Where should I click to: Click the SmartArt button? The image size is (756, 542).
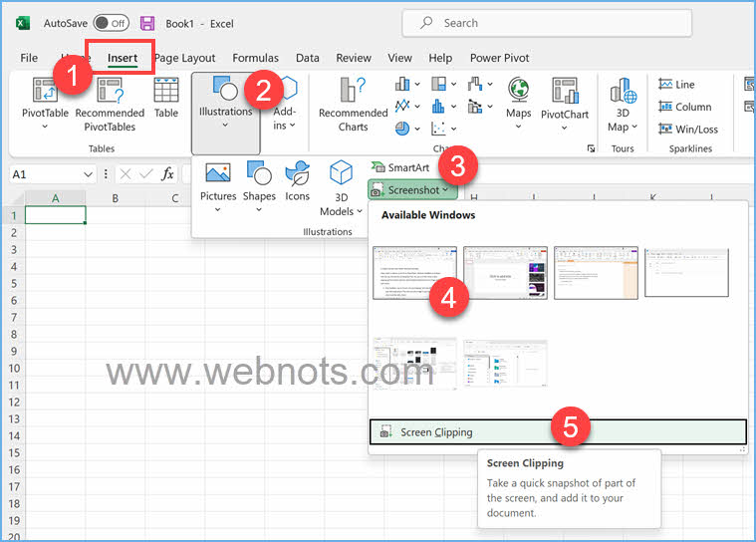(400, 167)
